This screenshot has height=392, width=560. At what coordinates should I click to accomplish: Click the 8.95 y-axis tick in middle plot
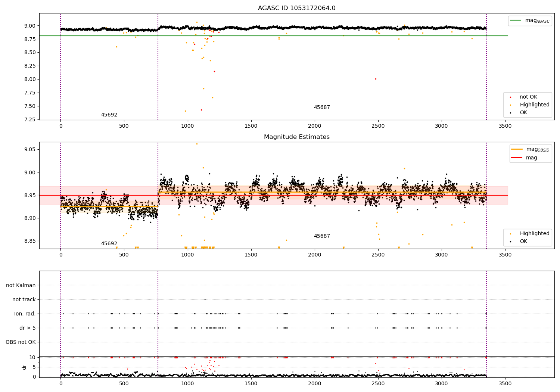click(x=30, y=195)
